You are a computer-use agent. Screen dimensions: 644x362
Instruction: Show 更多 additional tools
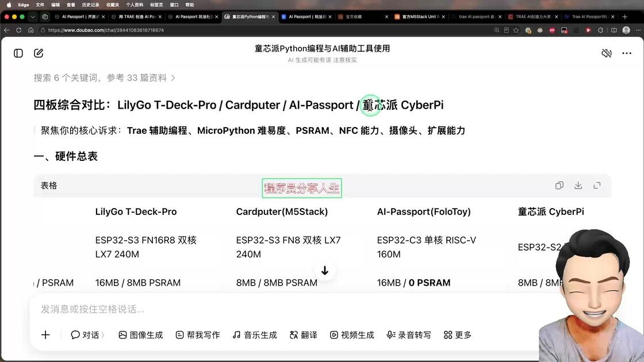[458, 335]
